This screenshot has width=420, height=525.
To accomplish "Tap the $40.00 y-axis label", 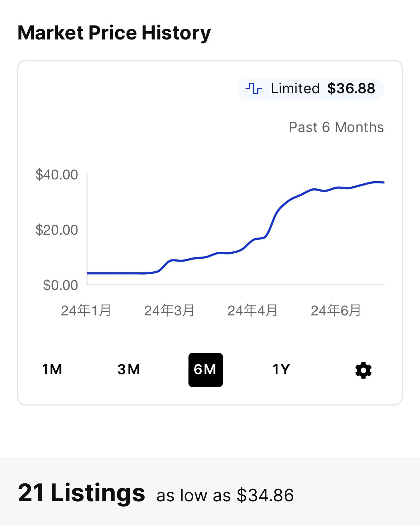I will [x=57, y=175].
